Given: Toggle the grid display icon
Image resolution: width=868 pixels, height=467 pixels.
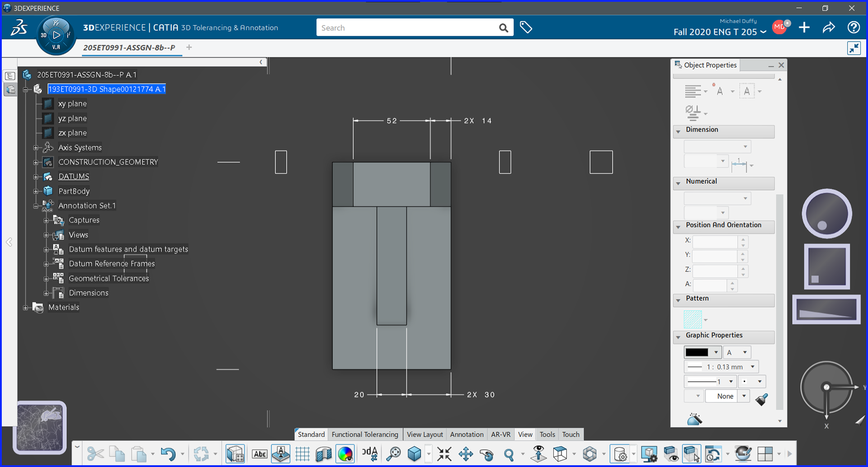Looking at the screenshot, I should tap(302, 454).
